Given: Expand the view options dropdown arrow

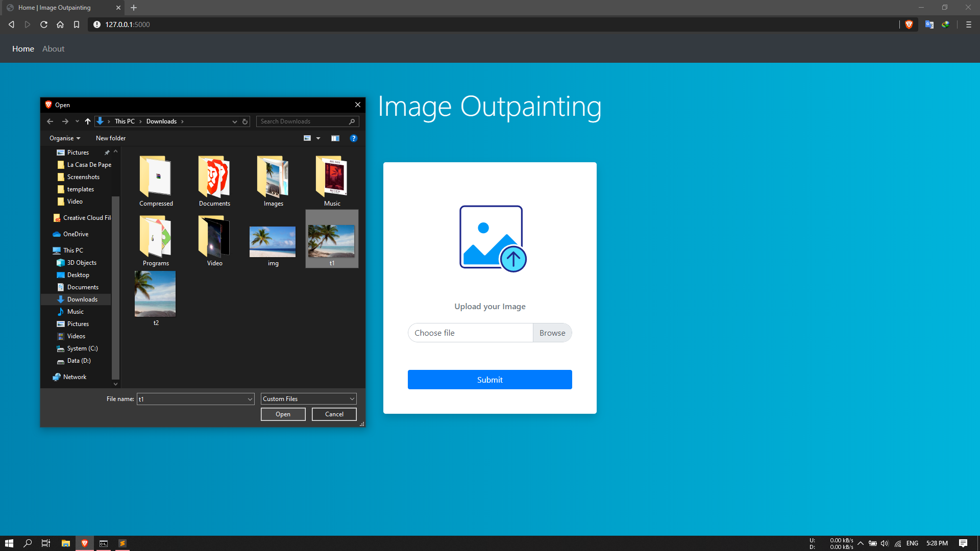Looking at the screenshot, I should (x=318, y=138).
